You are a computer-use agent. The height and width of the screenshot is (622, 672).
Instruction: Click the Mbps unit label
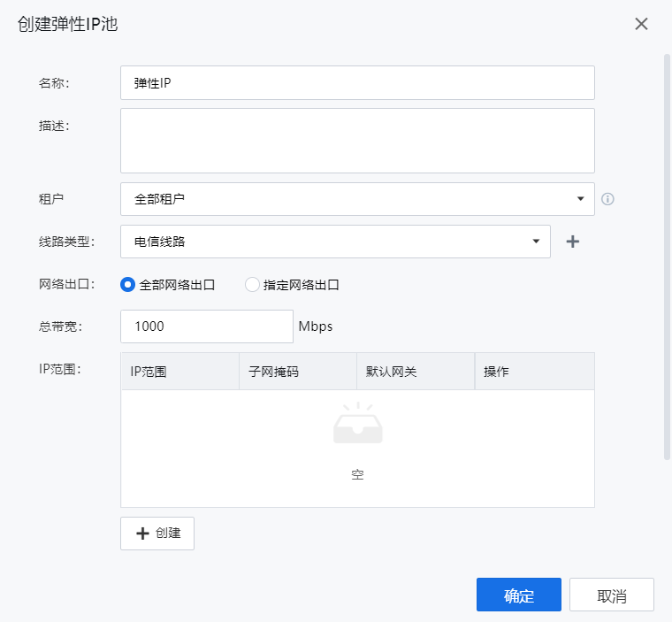point(316,326)
